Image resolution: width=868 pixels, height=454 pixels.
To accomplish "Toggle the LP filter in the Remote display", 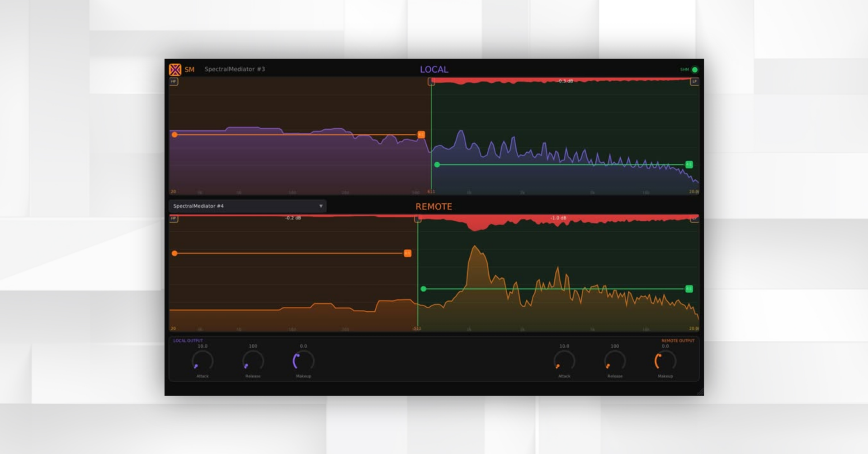I will click(694, 219).
